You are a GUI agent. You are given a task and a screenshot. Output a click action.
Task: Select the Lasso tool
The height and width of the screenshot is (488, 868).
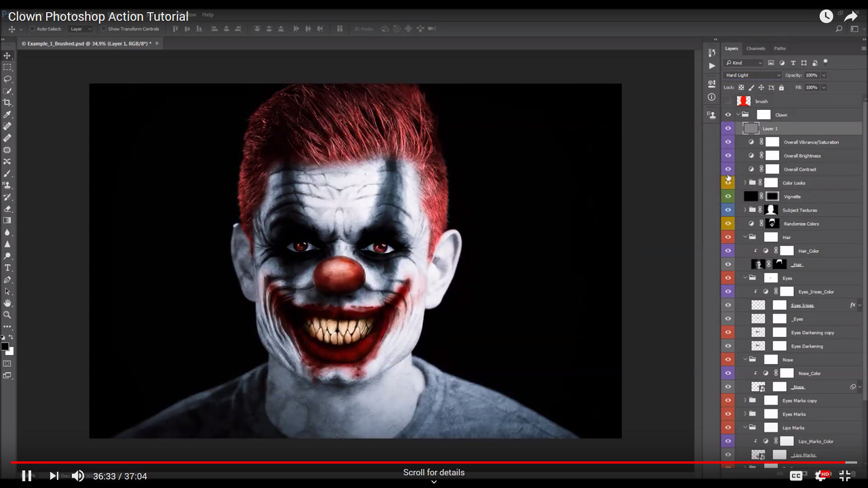7,79
